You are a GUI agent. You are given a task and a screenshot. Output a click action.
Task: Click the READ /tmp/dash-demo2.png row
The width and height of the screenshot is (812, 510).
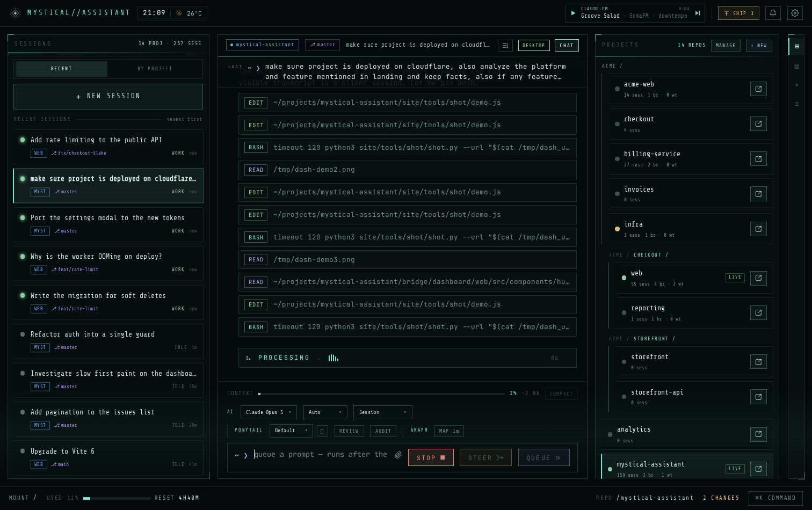(x=408, y=170)
